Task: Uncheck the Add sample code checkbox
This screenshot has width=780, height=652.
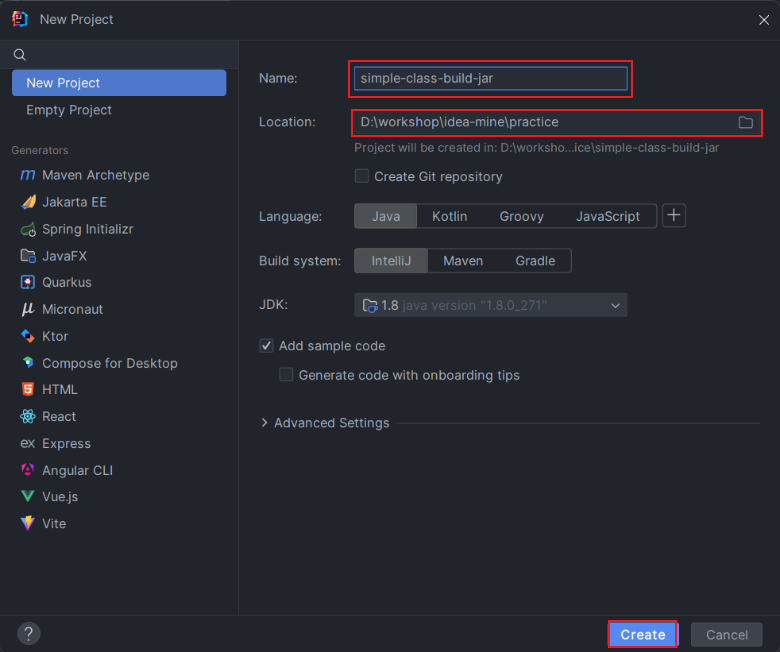Action: (x=266, y=346)
